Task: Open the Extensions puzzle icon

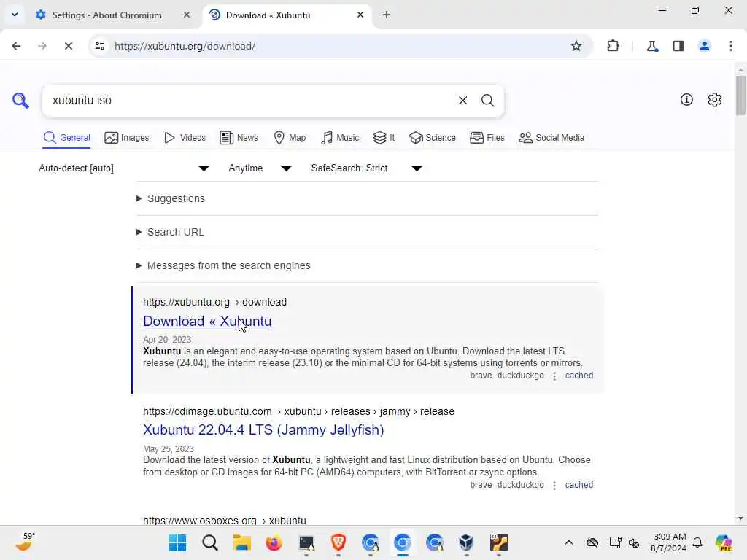Action: point(613,46)
